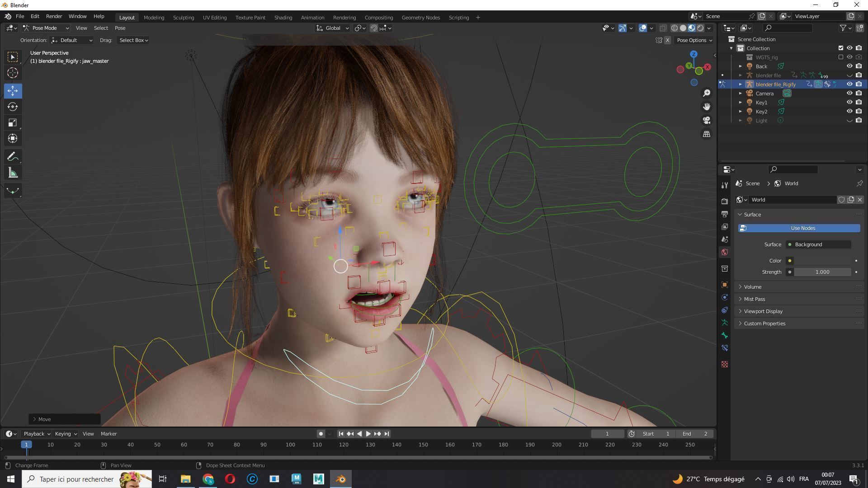The image size is (868, 488).
Task: Open the File menu
Action: (20, 16)
